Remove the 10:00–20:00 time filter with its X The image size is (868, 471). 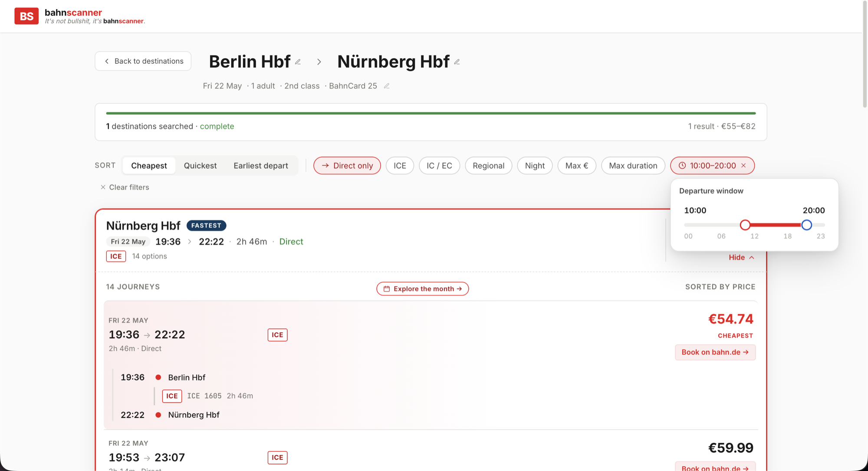[743, 166]
